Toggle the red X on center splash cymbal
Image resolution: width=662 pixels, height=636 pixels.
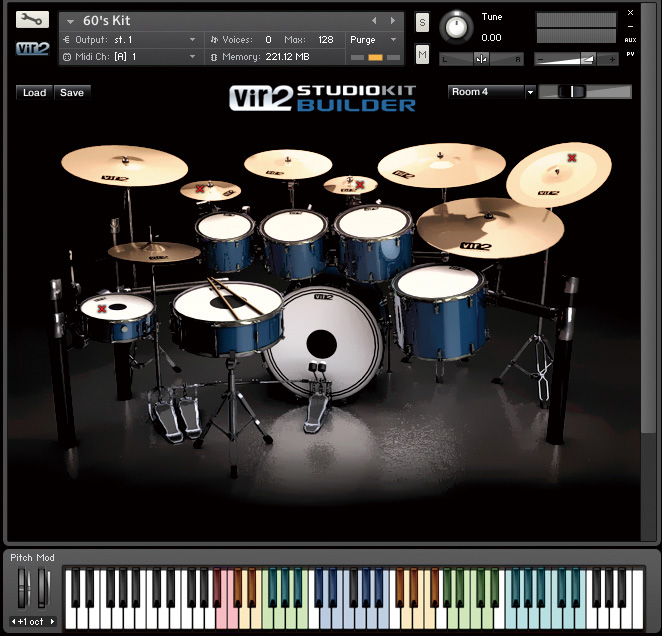[360, 185]
